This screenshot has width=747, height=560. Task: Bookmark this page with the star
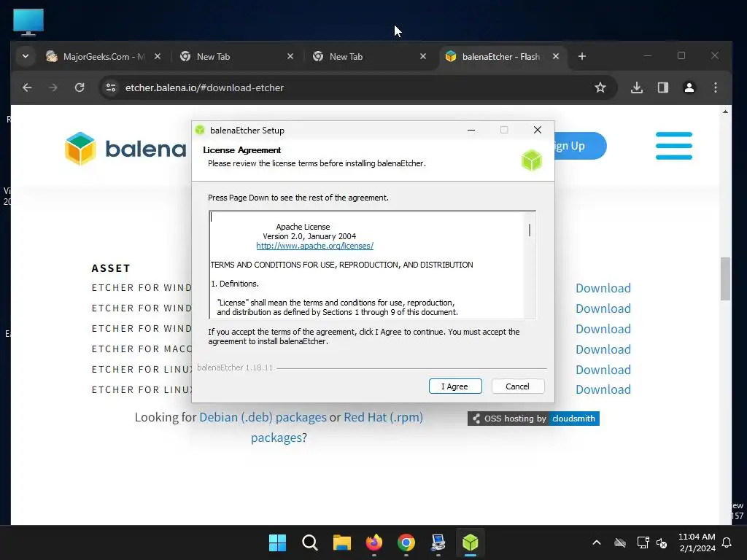[x=600, y=87]
